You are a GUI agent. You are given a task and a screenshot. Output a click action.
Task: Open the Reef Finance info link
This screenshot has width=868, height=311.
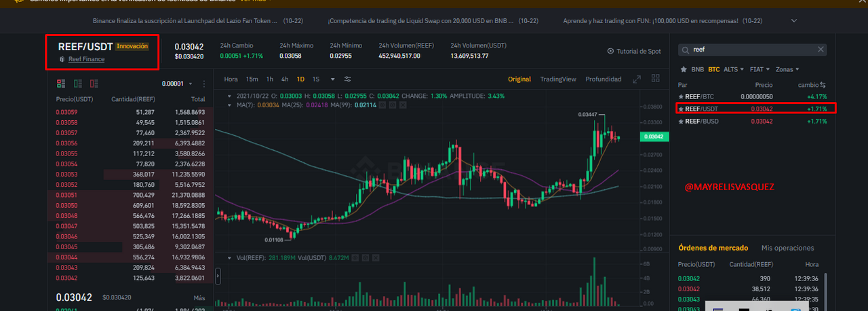86,59
